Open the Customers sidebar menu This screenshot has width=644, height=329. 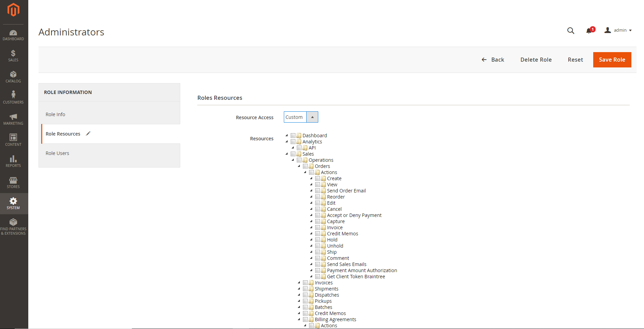(13, 97)
